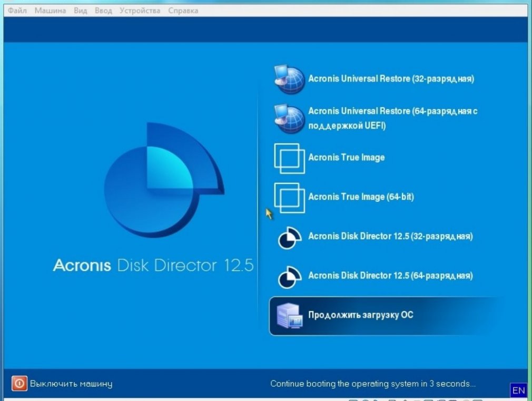Screen dimensions: 532x401
Task: Launch Universal Restore 64-разрядная с поддержкой UEFI
Action: [x=392, y=119]
